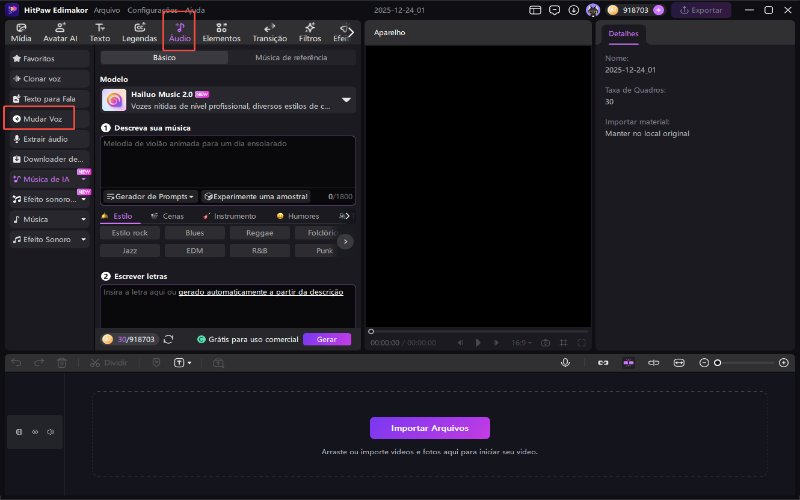Toggle the track link icon

pyautogui.click(x=34, y=432)
